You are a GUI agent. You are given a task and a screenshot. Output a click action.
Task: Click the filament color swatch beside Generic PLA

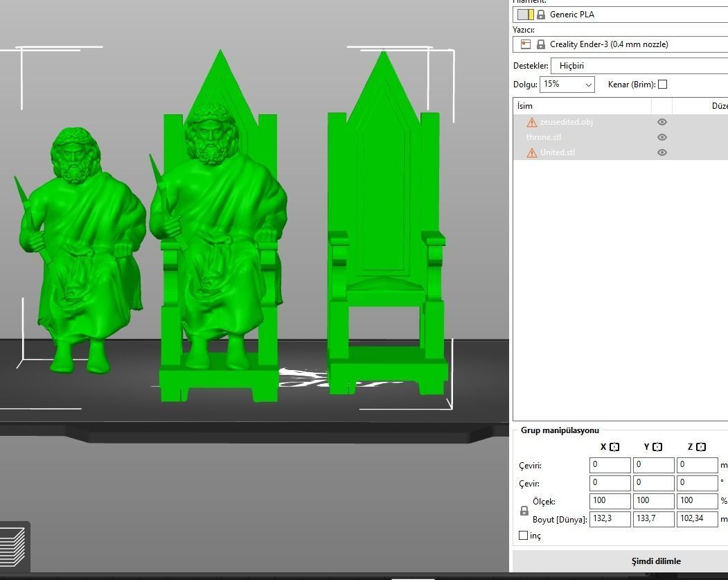click(x=526, y=15)
